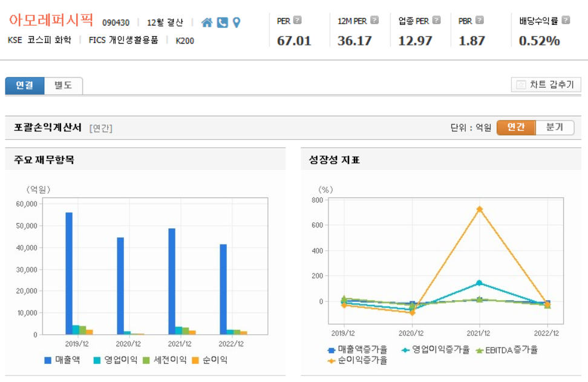Click the PER value 67.01
This screenshot has width=588, height=382.
click(294, 41)
